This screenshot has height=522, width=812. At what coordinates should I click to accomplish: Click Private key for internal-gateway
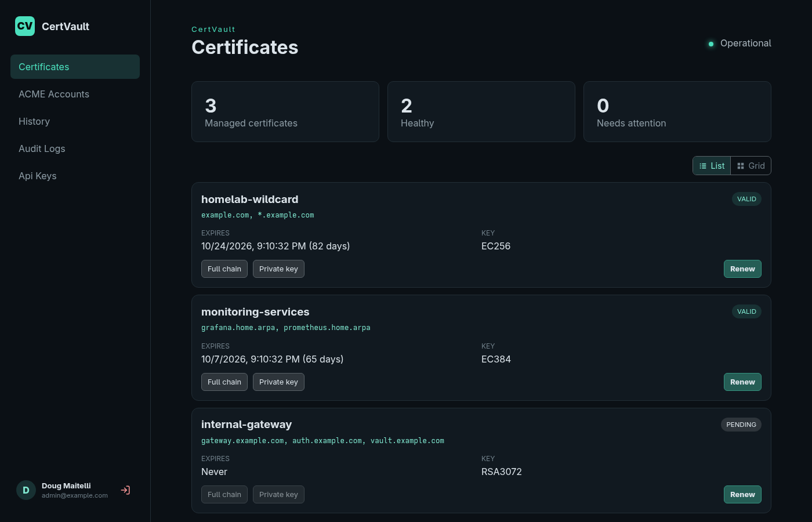pyautogui.click(x=278, y=495)
